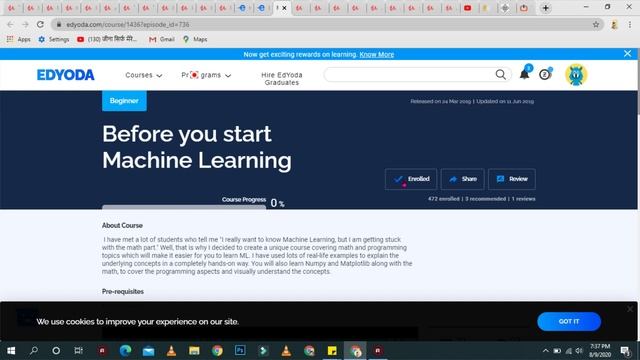The image size is (640, 360).
Task: Click the 'Pre-requisites' heading
Action: [123, 291]
